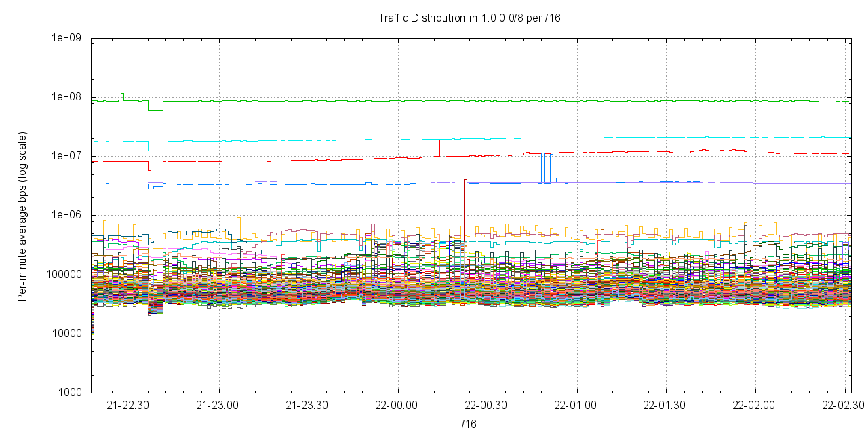
Task: Select the 22-02:30 time tick label
Action: (844, 405)
